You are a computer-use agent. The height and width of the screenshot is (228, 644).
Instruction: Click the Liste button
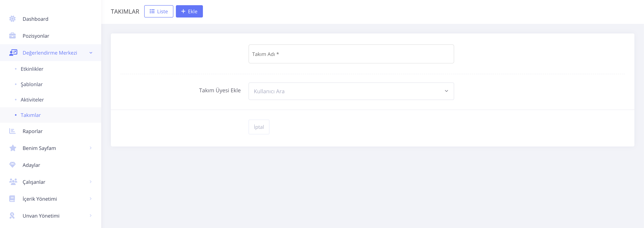158,12
